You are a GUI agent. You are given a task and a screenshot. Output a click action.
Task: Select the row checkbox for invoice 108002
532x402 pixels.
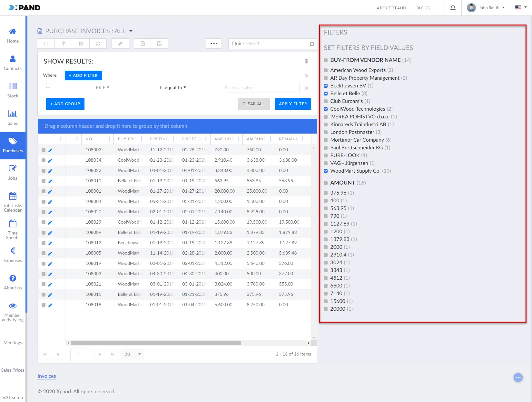pos(44,150)
